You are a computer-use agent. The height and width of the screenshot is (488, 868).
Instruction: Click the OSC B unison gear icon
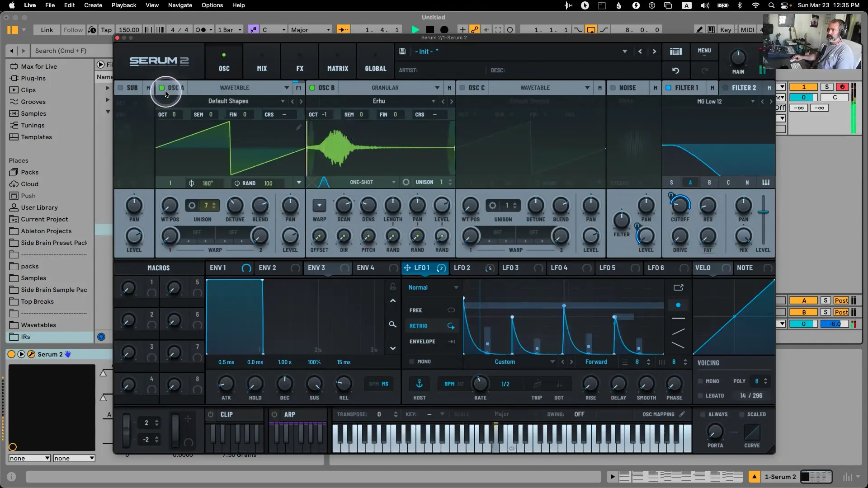[406, 182]
